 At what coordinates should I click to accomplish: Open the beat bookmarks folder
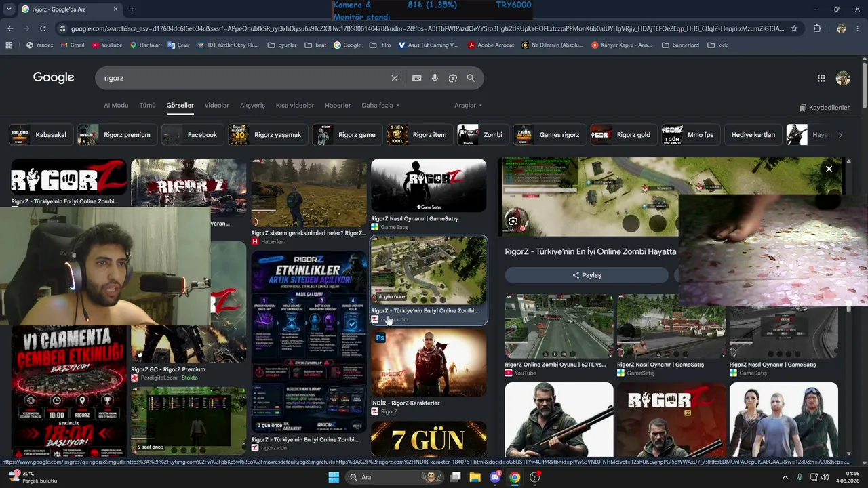pyautogui.click(x=315, y=45)
